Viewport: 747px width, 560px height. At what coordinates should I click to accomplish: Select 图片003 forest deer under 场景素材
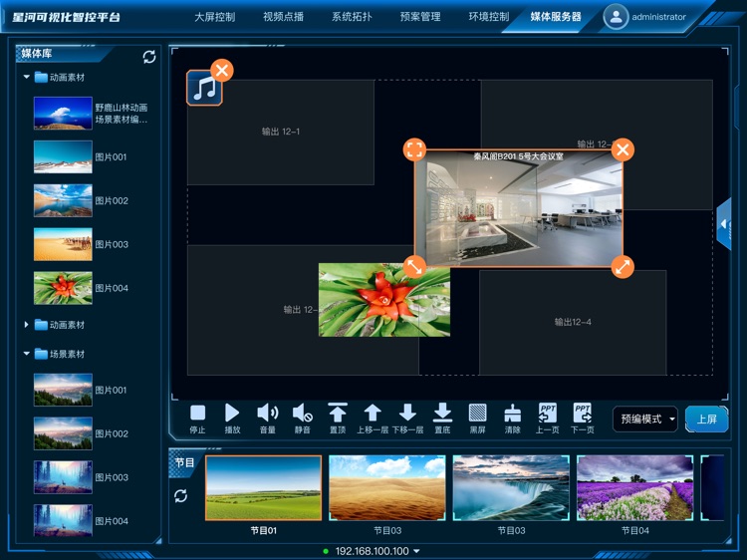[63, 477]
